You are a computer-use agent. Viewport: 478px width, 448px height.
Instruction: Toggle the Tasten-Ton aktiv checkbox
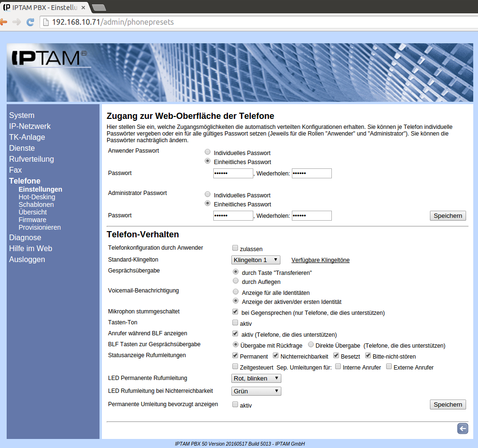click(235, 323)
